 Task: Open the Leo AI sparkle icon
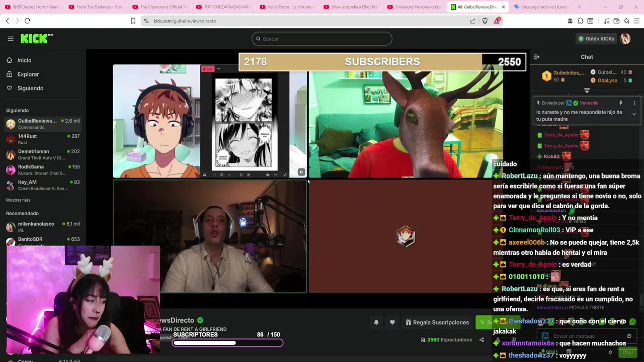[626, 21]
